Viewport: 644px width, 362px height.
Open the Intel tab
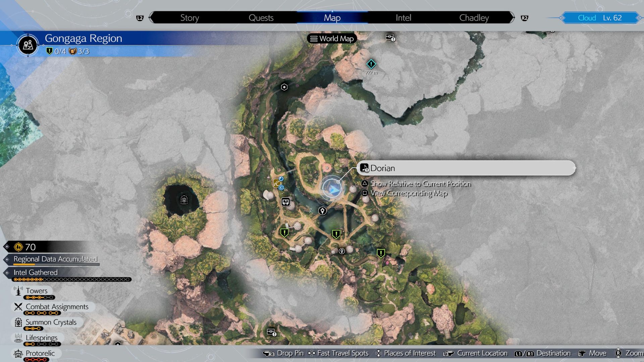tap(403, 18)
